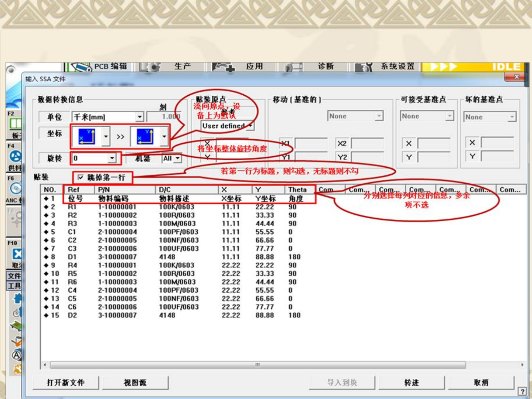Viewport: 532px width, 399px height.
Task: Open the 诊断 menu
Action: (x=326, y=66)
